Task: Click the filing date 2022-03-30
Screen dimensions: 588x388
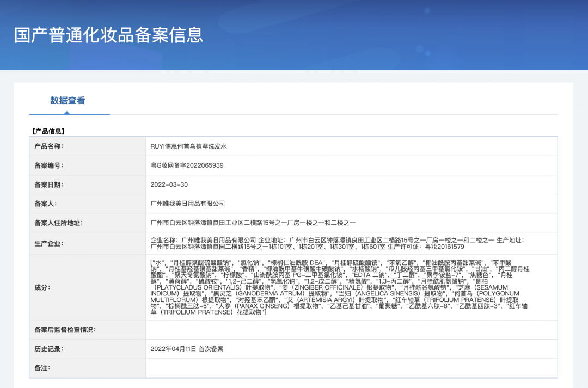Action: [169, 184]
